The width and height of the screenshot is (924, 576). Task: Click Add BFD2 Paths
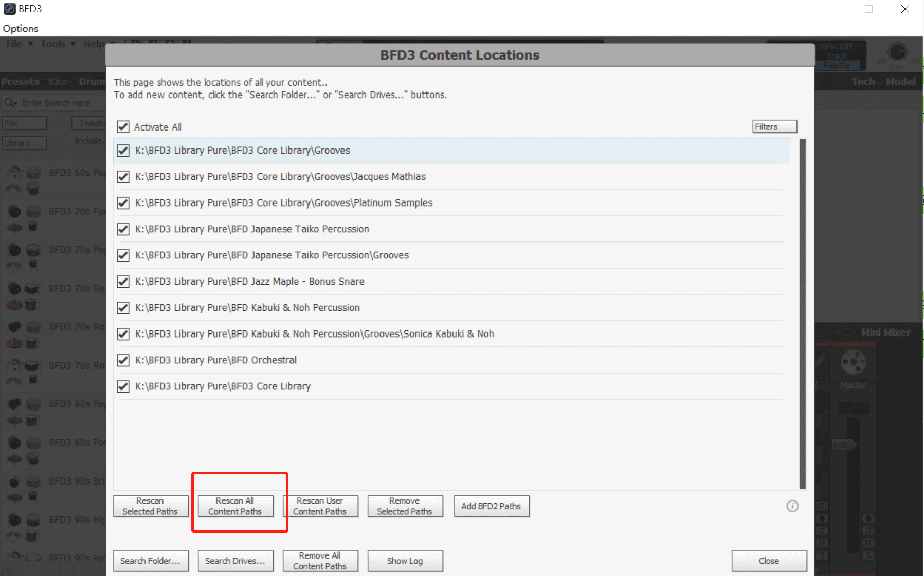tap(492, 506)
